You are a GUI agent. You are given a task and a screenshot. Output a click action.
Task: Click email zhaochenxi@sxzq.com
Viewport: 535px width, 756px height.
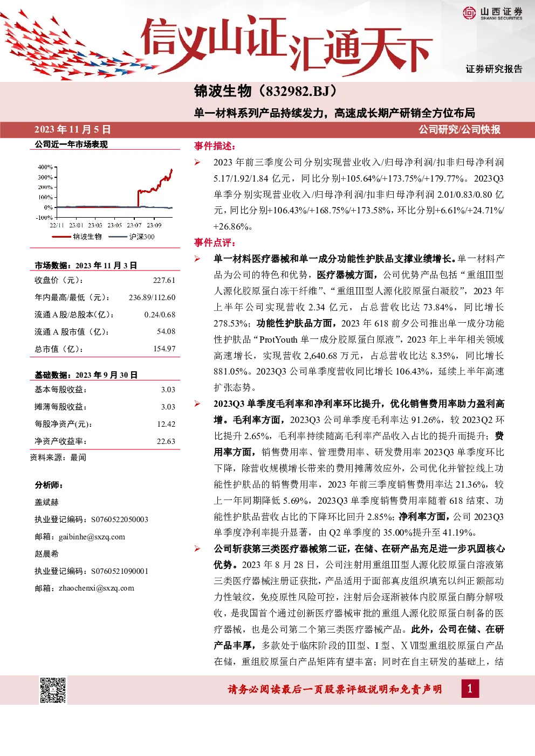coord(96,588)
